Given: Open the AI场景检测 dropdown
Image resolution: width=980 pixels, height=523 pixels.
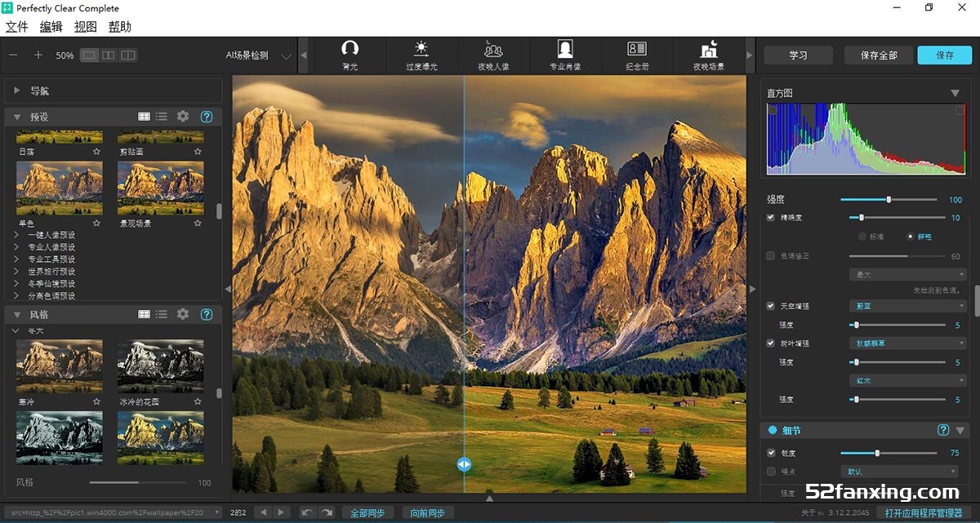Looking at the screenshot, I should tap(258, 55).
